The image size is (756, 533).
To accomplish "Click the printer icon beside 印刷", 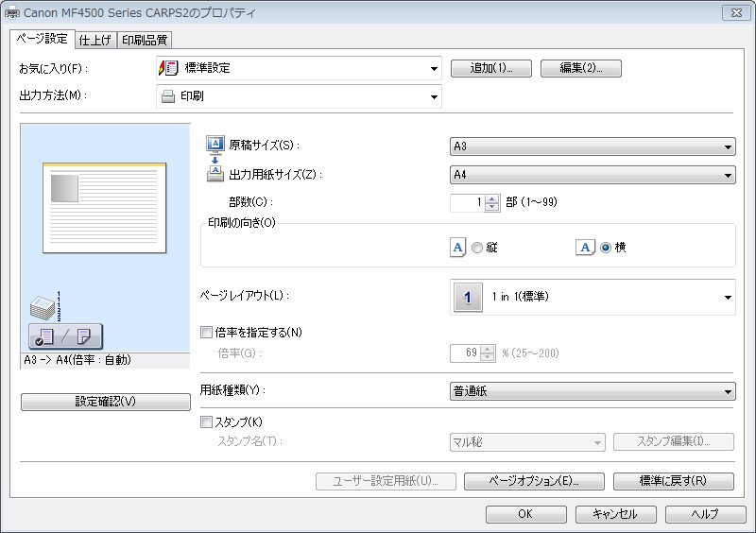I will 168,96.
